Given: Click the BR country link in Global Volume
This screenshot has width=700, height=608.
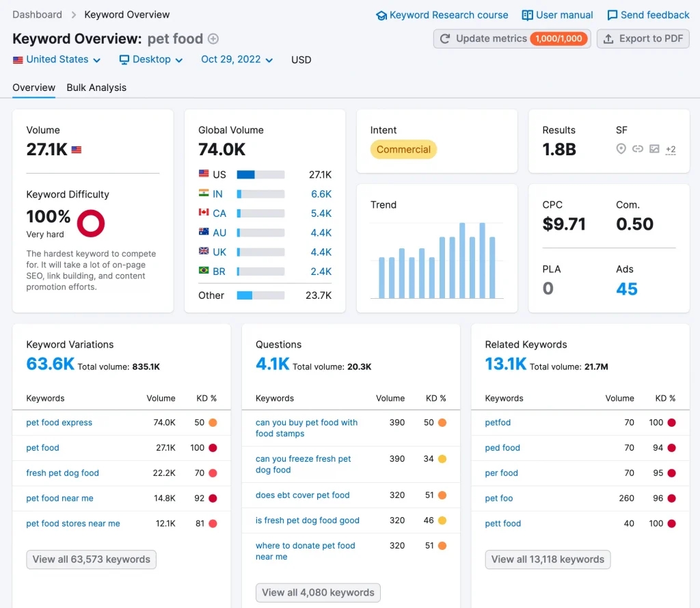Looking at the screenshot, I should click(x=219, y=272).
